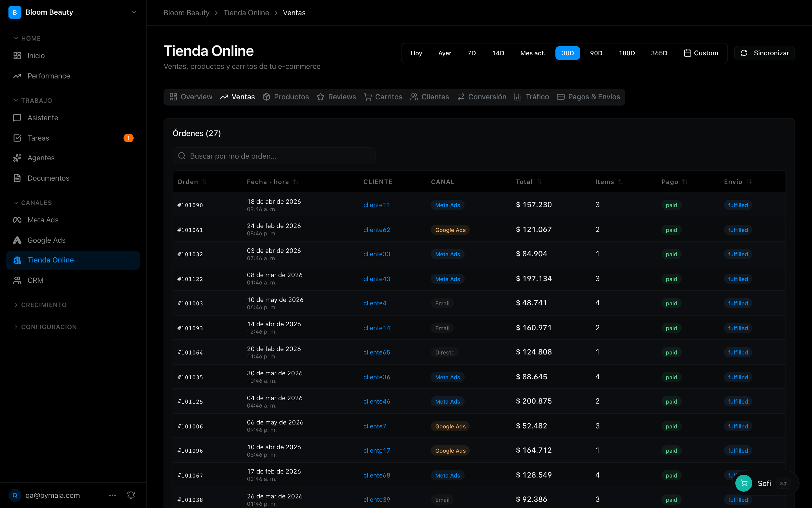
Task: Click the Tareas notification badge
Action: coord(128,138)
